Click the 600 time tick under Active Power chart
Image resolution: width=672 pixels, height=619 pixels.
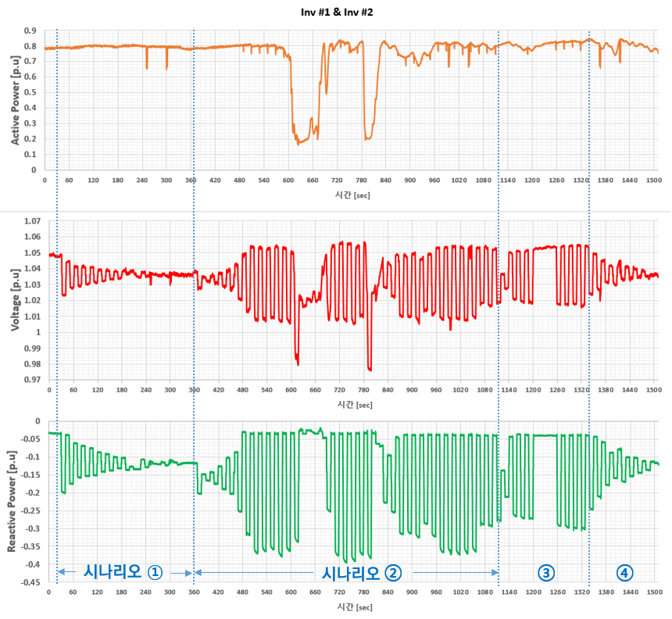tap(288, 180)
